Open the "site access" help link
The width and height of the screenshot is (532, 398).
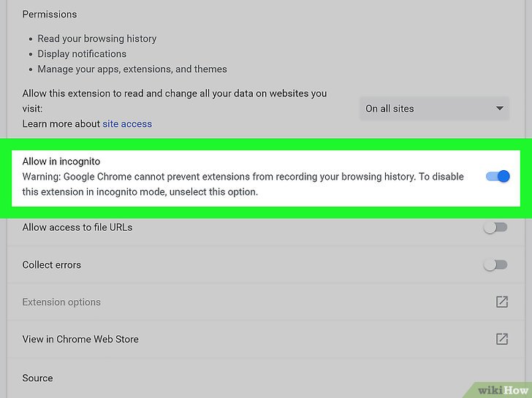[127, 124]
